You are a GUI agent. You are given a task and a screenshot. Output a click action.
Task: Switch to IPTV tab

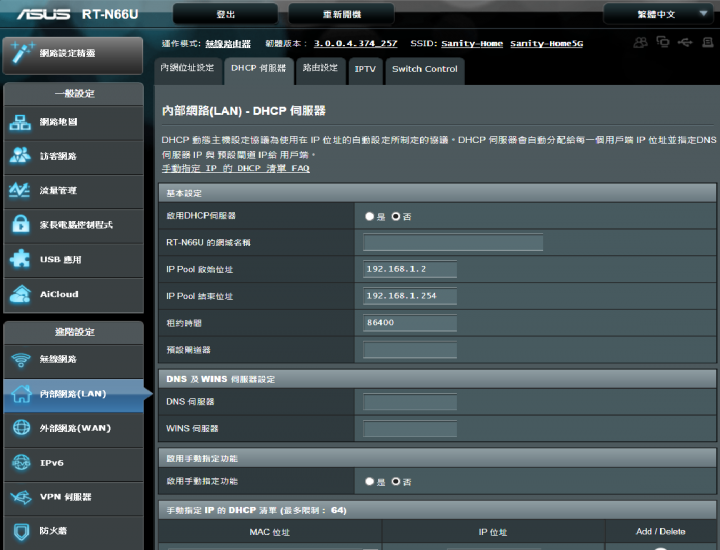pyautogui.click(x=365, y=72)
